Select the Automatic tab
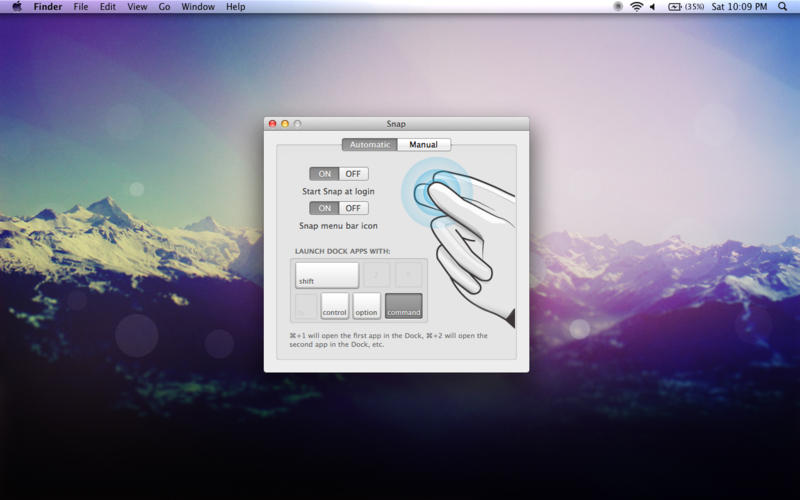Image resolution: width=800 pixels, height=500 pixels. pos(370,144)
